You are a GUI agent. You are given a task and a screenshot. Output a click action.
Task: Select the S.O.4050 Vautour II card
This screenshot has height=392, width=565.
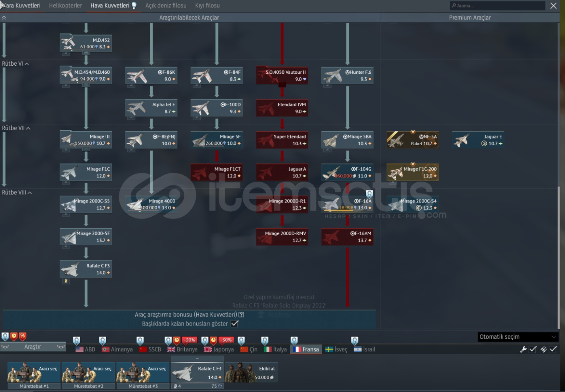coord(282,75)
